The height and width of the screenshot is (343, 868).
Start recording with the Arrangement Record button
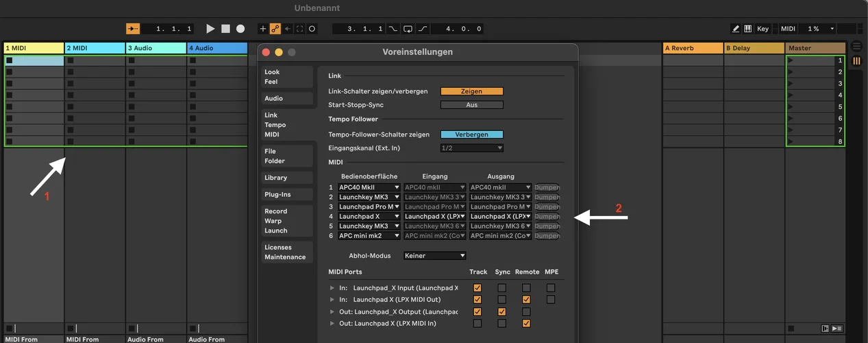tap(240, 29)
